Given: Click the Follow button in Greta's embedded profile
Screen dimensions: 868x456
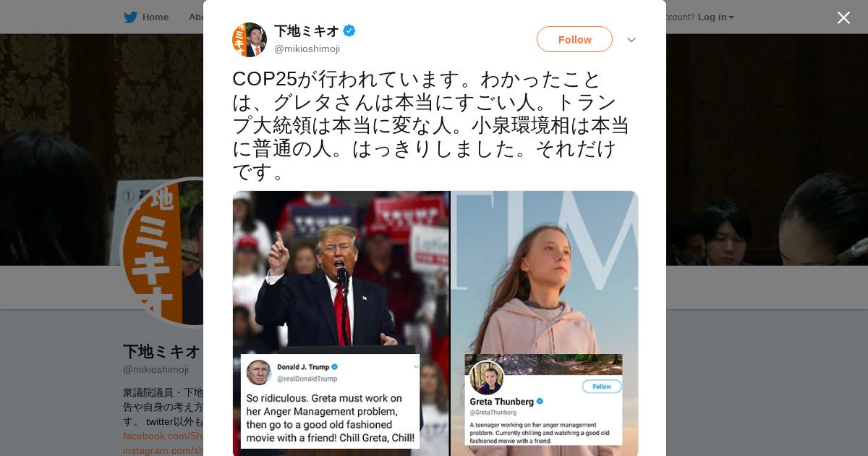Looking at the screenshot, I should pos(602,387).
